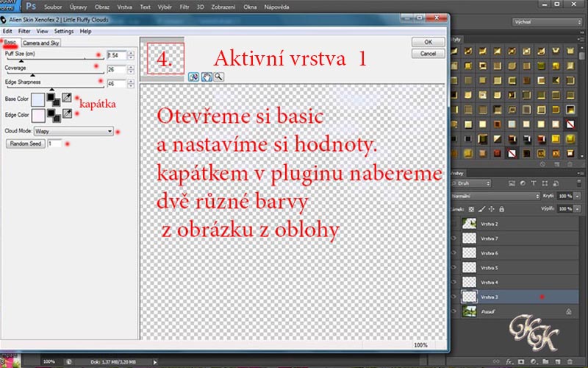
Task: Pick Base Color with its eyedropper
Action: click(x=67, y=98)
